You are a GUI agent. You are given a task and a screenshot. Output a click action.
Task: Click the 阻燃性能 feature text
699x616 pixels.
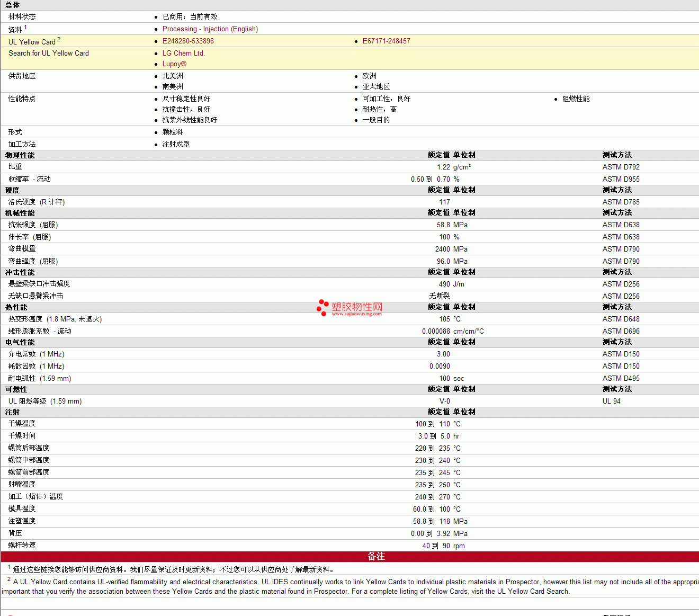point(576,99)
